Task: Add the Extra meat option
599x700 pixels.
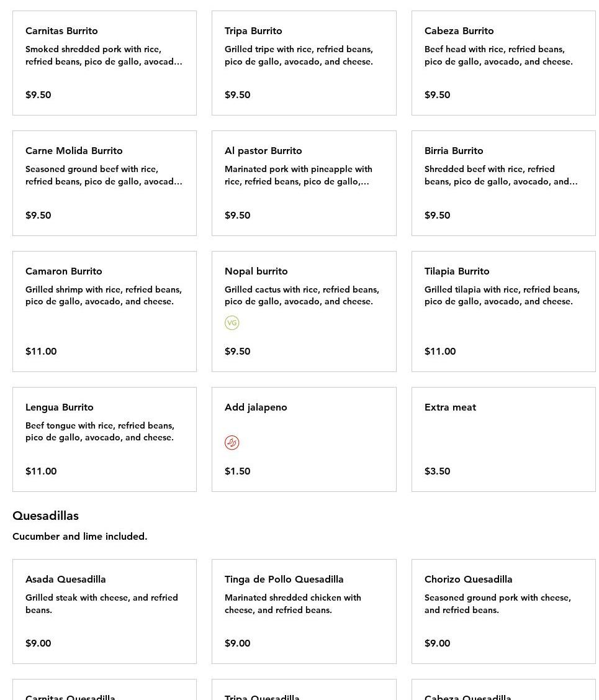Action: [x=503, y=439]
